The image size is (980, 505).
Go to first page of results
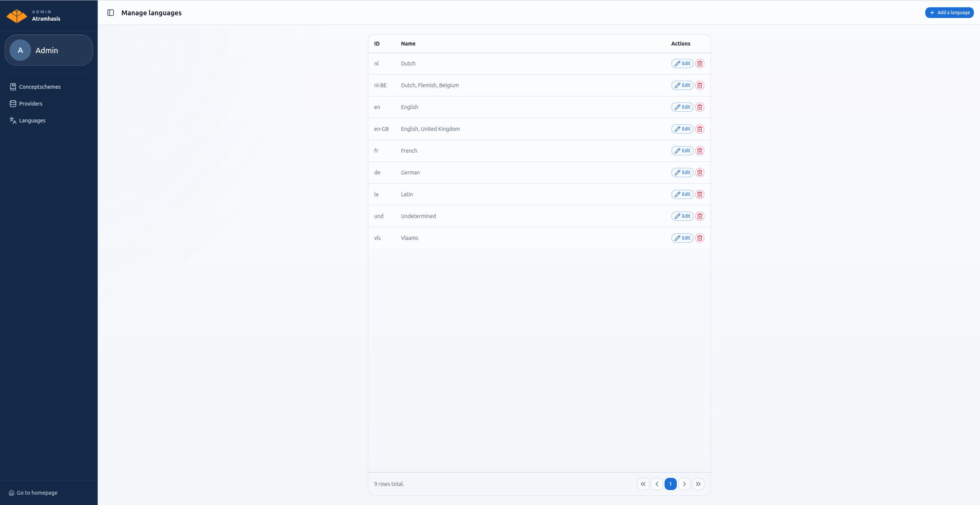643,484
